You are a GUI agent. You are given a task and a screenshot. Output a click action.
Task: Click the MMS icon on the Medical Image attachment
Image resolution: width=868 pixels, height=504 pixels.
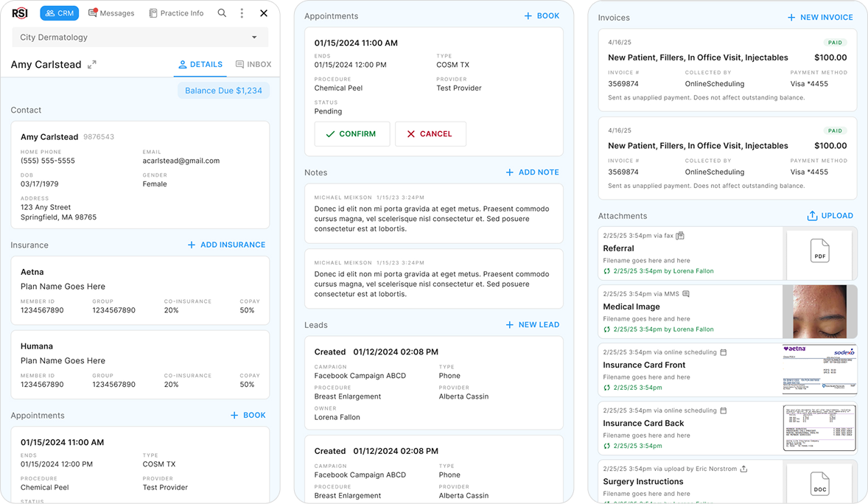(x=686, y=294)
